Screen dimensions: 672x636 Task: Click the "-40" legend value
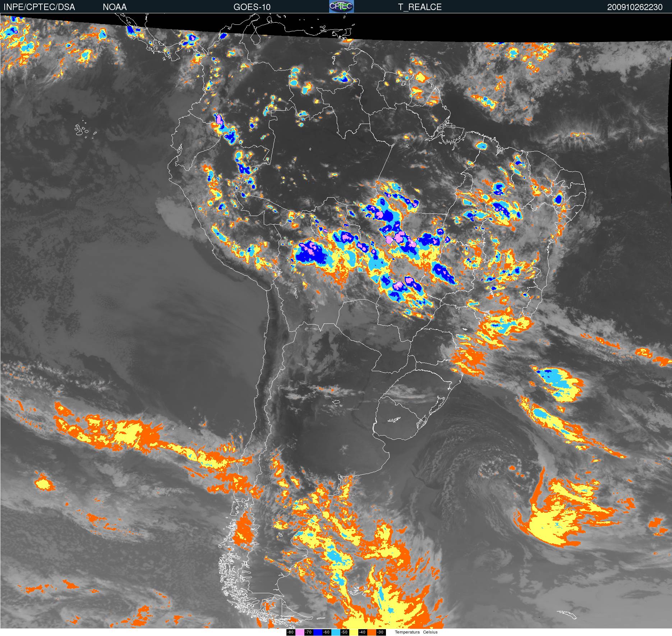point(363,632)
